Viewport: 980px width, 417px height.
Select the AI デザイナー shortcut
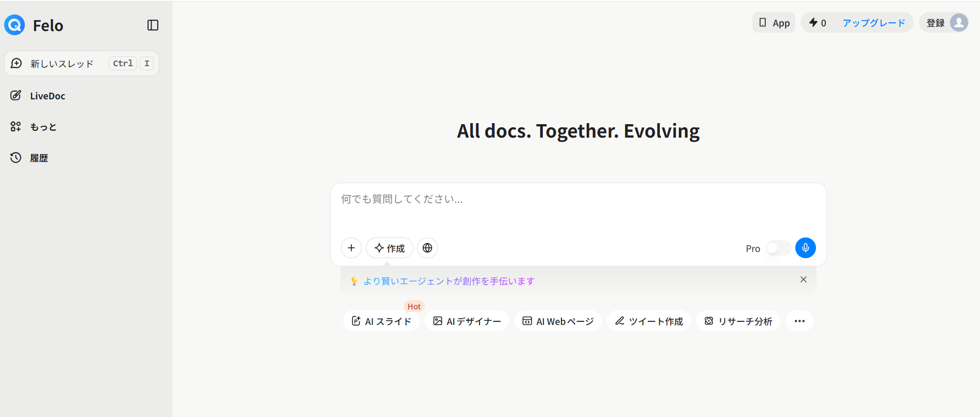tap(467, 321)
